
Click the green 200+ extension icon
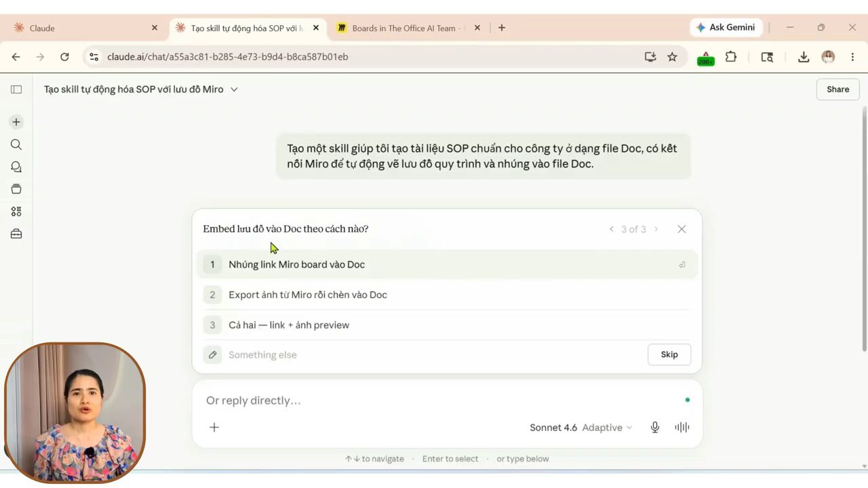705,58
